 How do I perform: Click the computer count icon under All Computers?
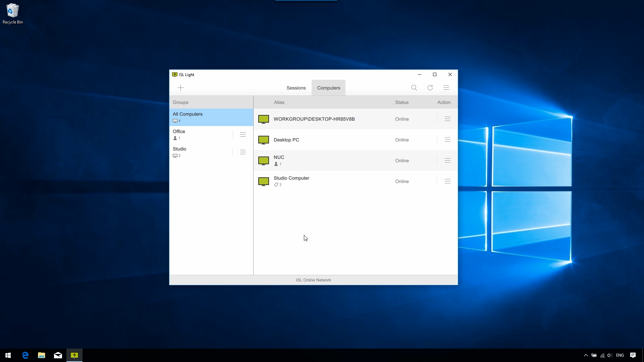pyautogui.click(x=175, y=121)
